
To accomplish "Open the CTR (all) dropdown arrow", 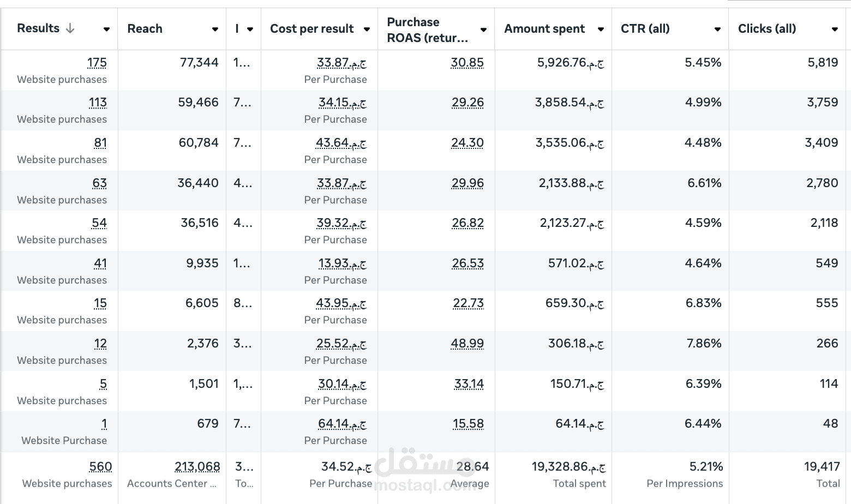I will [717, 29].
